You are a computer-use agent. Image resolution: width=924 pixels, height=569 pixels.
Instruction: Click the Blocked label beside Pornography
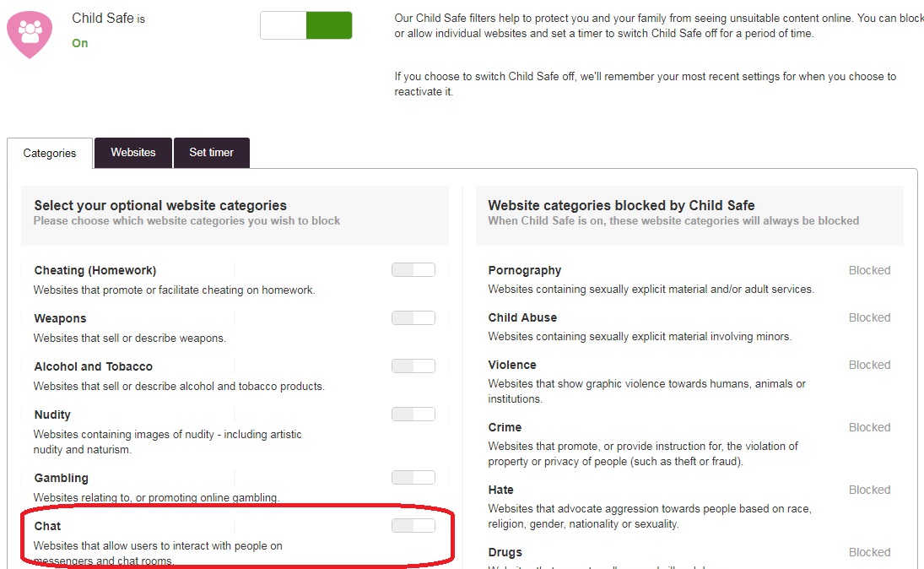[869, 270]
